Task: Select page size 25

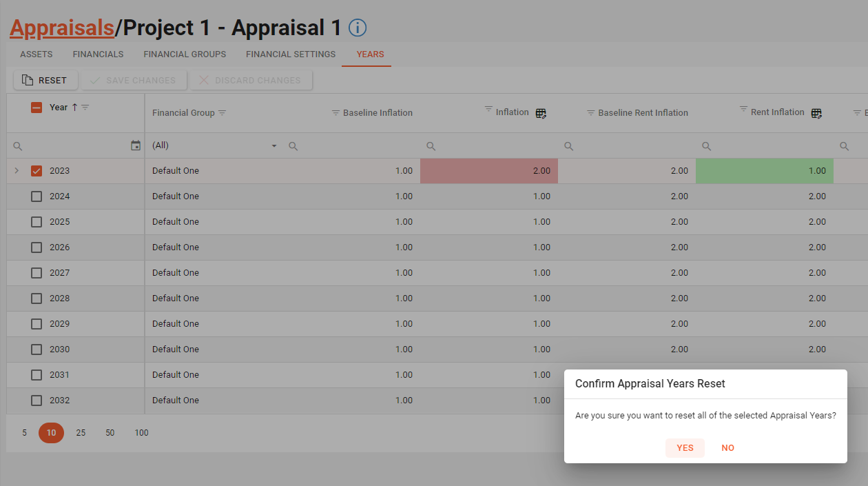Action: click(81, 433)
